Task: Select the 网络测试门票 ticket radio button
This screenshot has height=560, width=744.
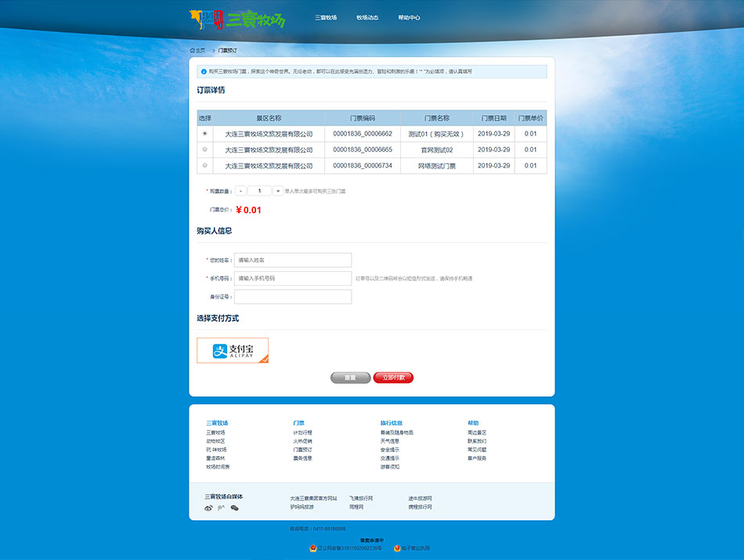Action: point(205,165)
